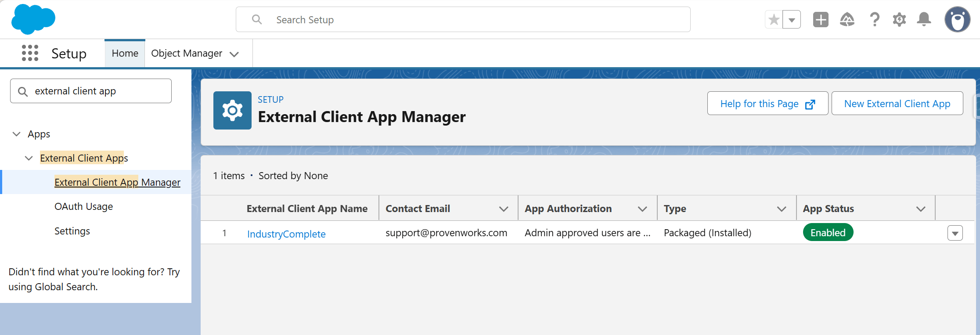Open the help question mark icon
980x335 pixels.
875,20
